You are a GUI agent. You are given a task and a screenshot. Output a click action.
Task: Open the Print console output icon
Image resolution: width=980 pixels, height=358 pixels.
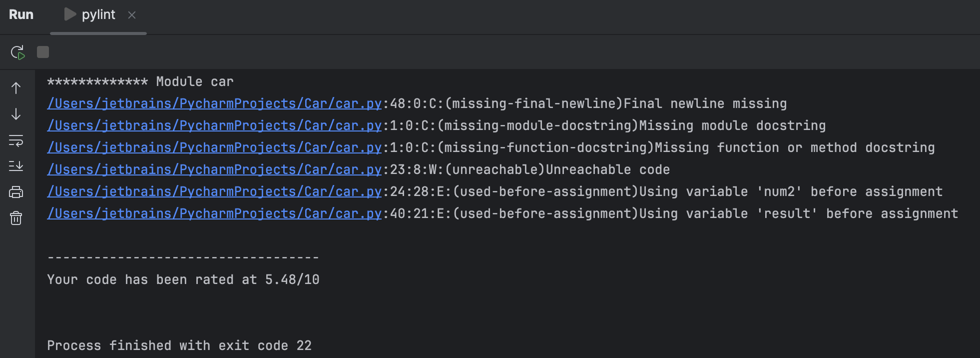[15, 192]
